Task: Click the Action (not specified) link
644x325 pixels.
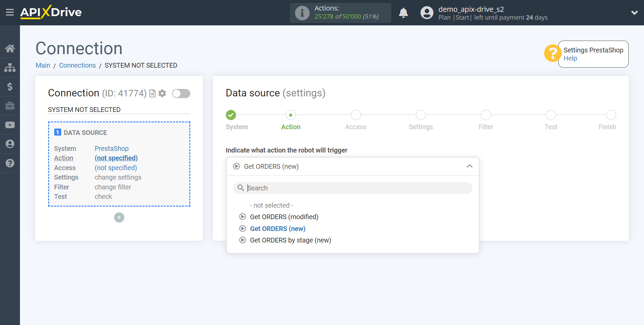Action: (x=116, y=158)
